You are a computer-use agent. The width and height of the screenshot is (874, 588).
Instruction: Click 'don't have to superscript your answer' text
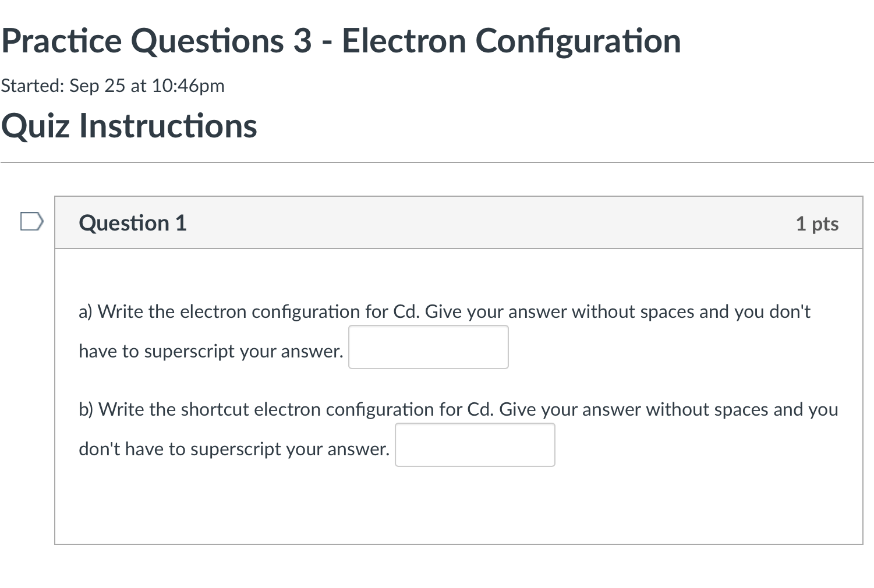click(x=234, y=449)
